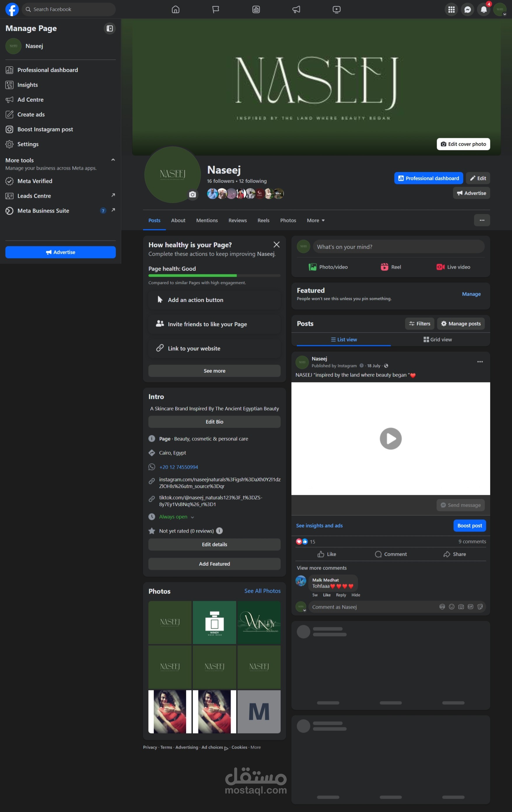Open Meta Business Suite

61,211
